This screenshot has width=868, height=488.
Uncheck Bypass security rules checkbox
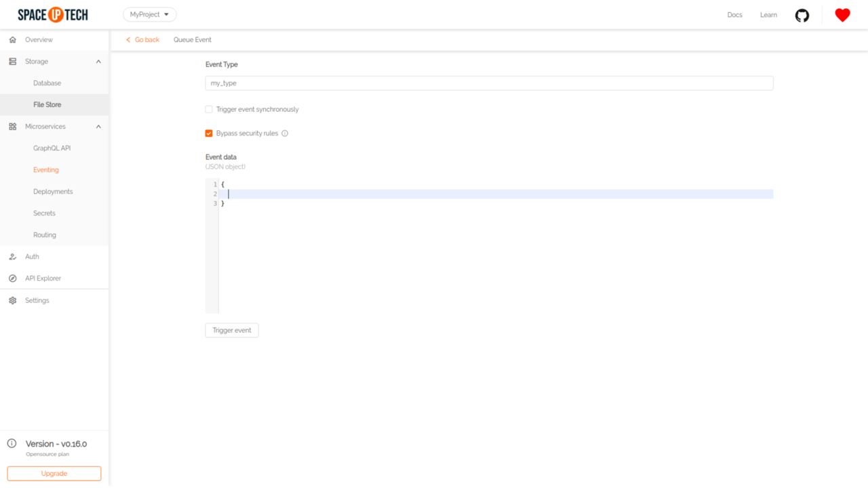pos(209,134)
